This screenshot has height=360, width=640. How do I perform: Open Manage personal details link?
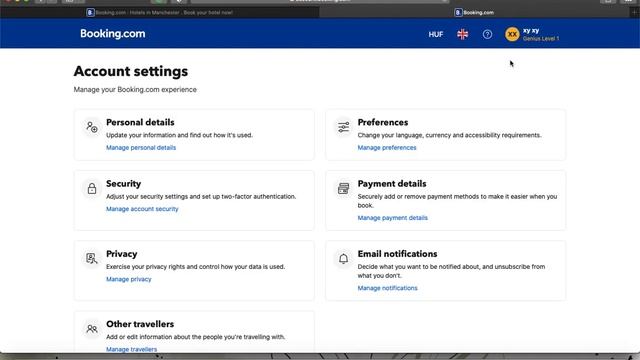141,148
